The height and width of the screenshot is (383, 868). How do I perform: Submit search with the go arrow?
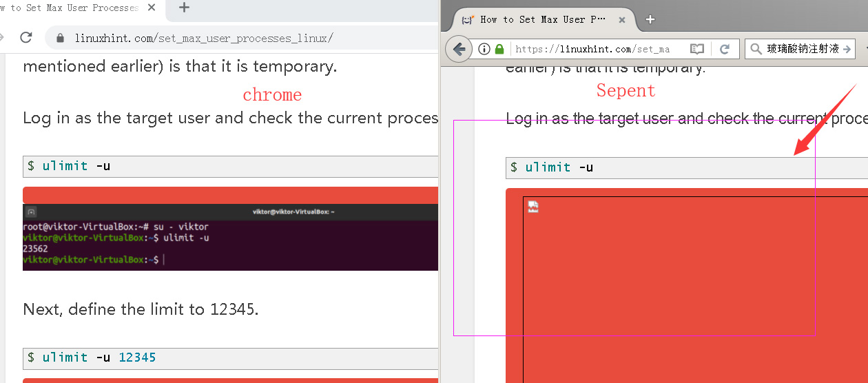click(x=847, y=49)
